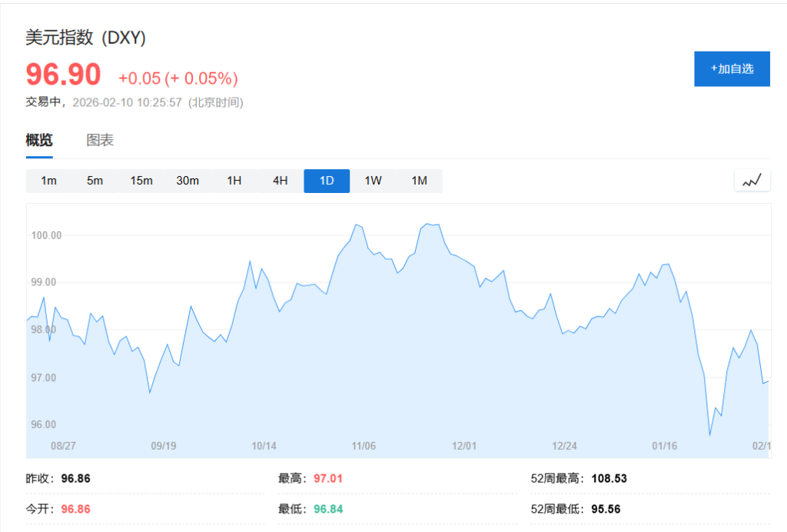The width and height of the screenshot is (787, 532).
Task: Select the 1H timeframe
Action: coord(234,180)
